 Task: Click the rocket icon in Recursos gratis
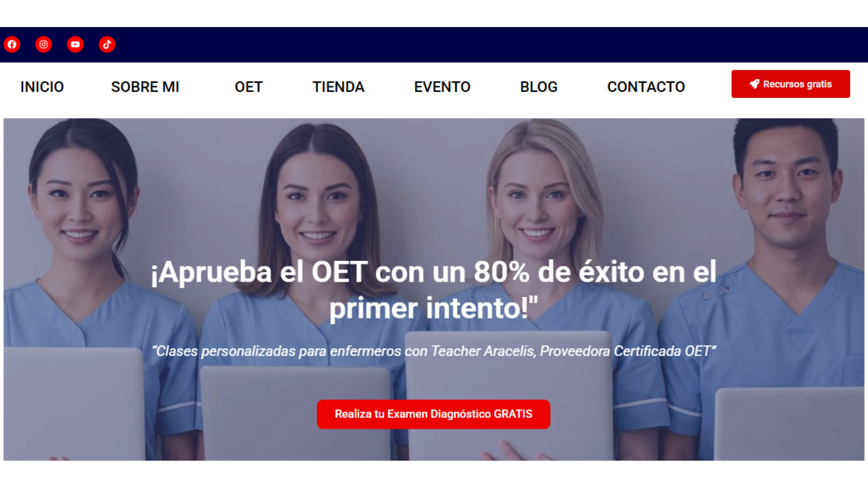click(x=754, y=84)
